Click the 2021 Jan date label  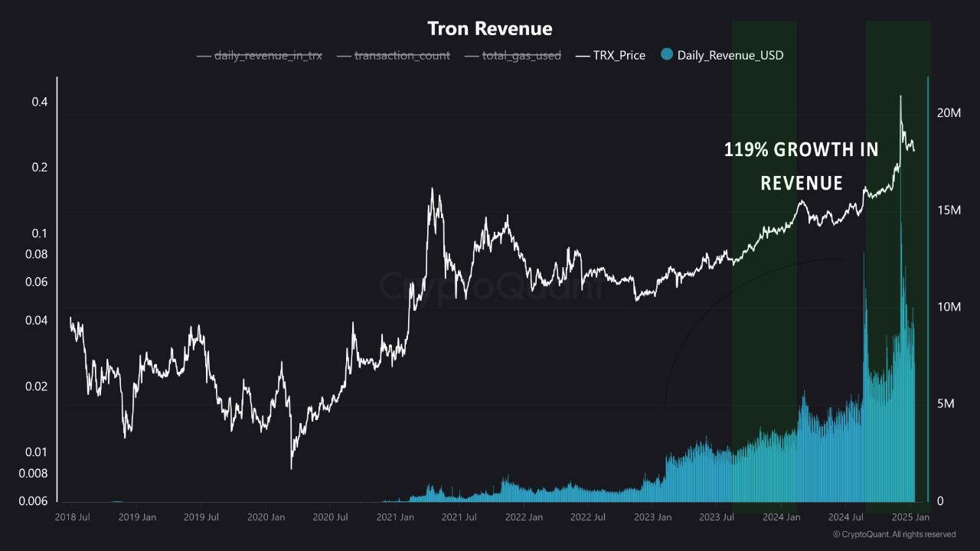pyautogui.click(x=394, y=517)
